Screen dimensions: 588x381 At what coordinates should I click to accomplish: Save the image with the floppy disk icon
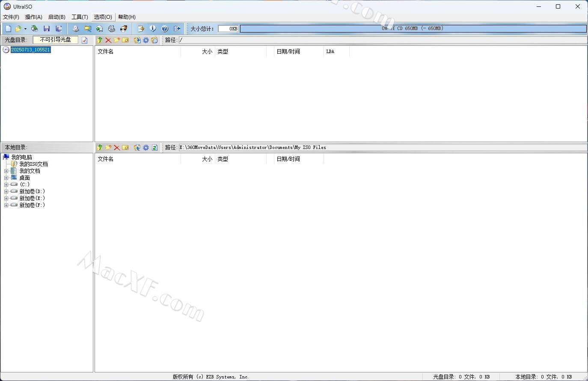pos(47,29)
